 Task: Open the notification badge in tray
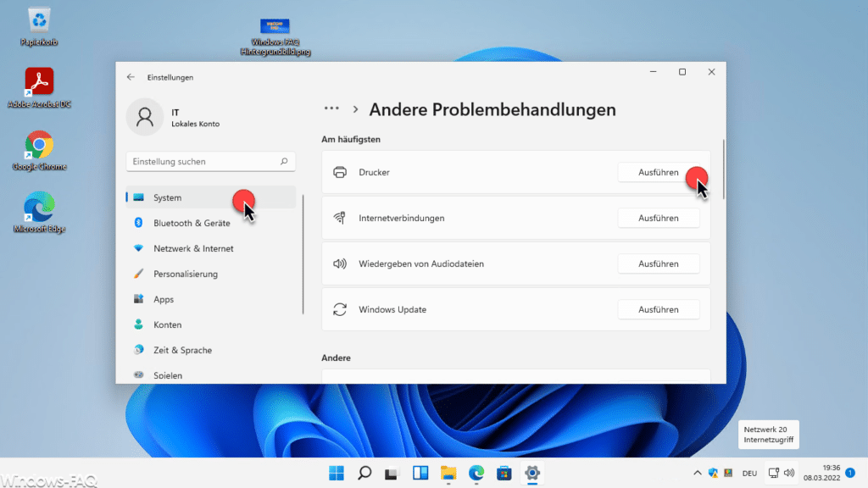click(850, 473)
